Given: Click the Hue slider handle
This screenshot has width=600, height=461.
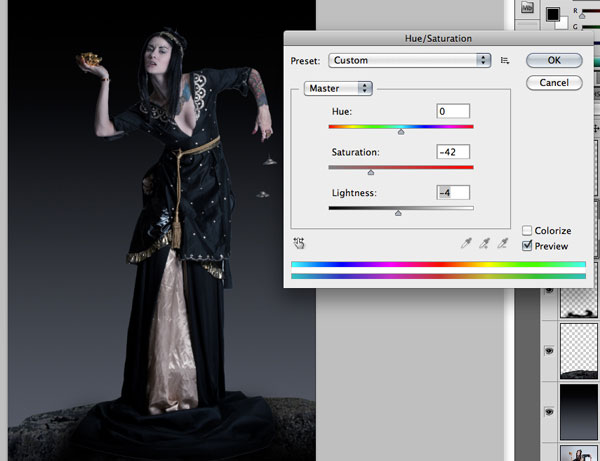Looking at the screenshot, I should coord(401,131).
